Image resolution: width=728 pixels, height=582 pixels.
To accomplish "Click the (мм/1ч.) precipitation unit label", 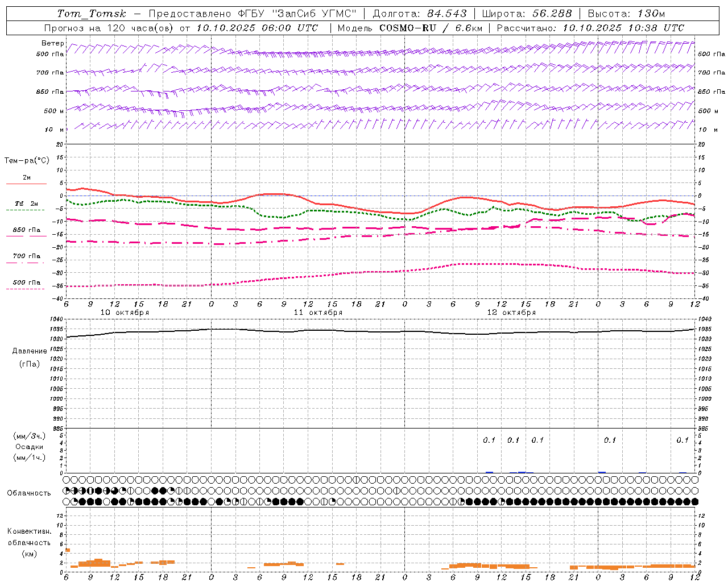I will tap(30, 458).
